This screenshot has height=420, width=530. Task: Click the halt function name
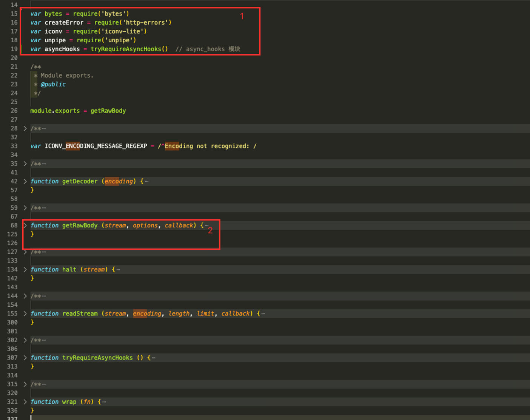pos(69,269)
